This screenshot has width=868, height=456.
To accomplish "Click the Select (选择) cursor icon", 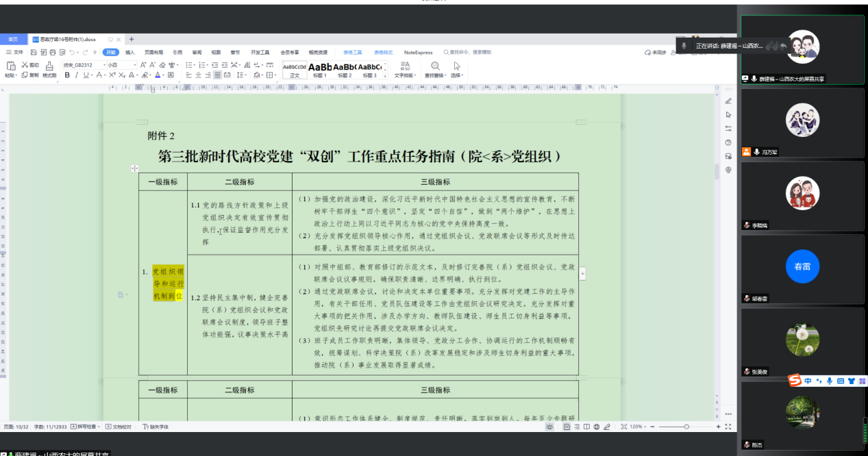I will (x=457, y=66).
